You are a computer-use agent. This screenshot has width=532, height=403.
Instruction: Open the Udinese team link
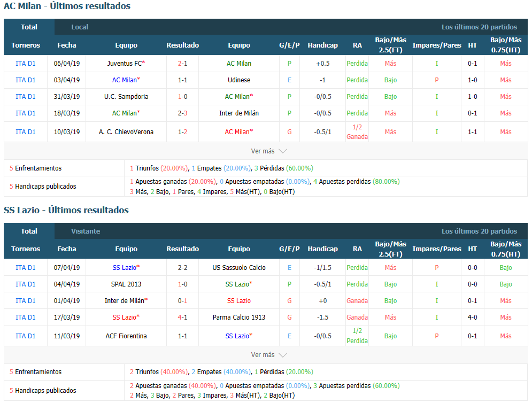239,80
